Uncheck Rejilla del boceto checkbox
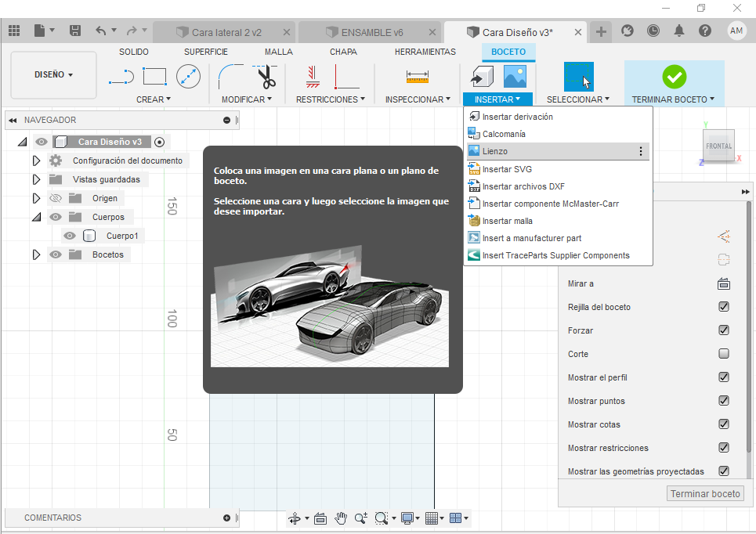 [x=724, y=307]
